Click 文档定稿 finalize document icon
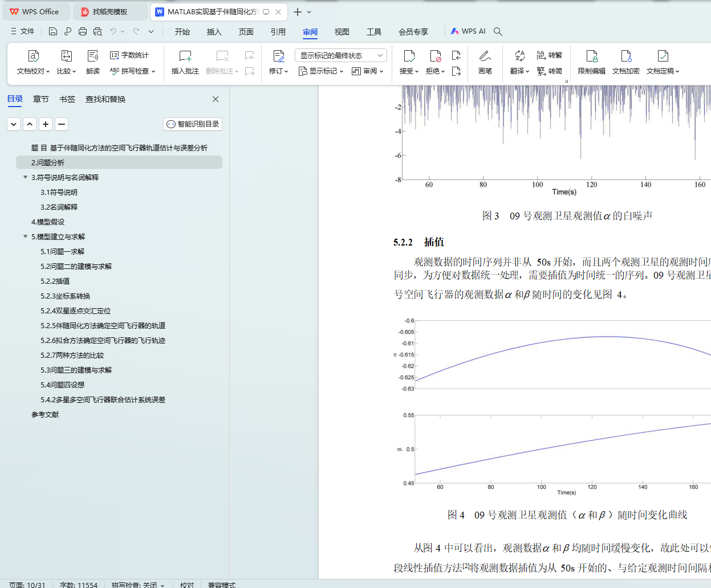The width and height of the screenshot is (711, 588). pyautogui.click(x=663, y=56)
